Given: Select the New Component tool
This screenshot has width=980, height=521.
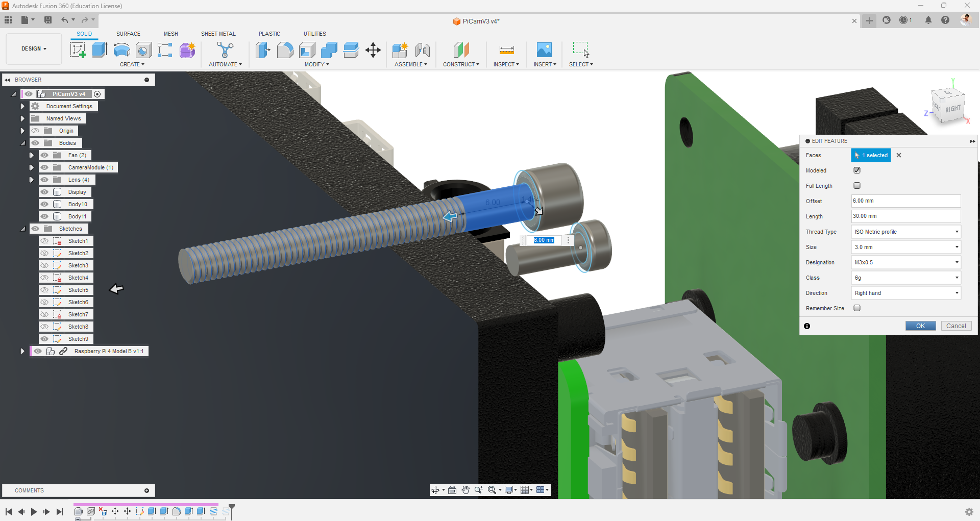Looking at the screenshot, I should tap(400, 50).
